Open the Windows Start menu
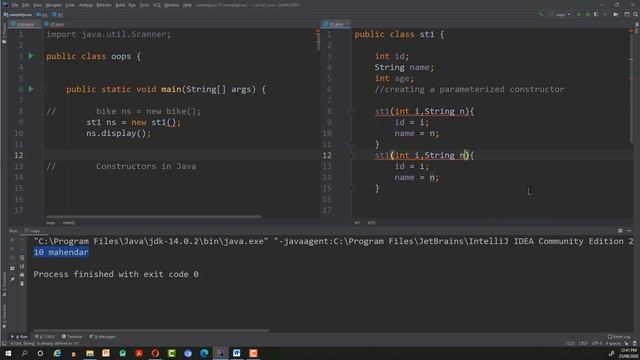The height and width of the screenshot is (360, 640). pos(8,353)
